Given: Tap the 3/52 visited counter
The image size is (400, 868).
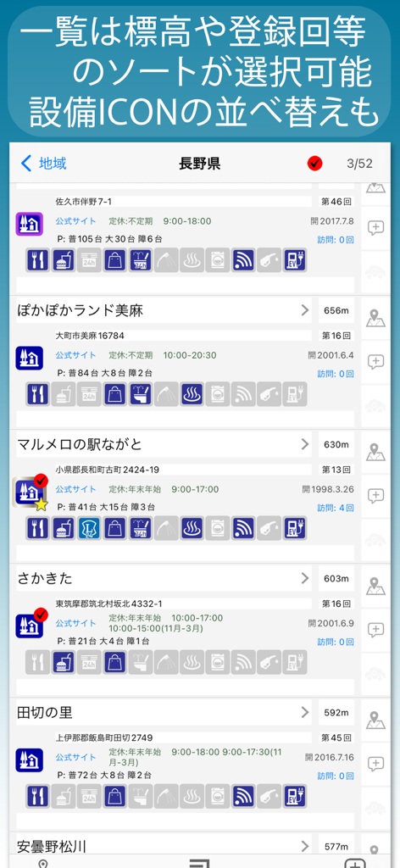Looking at the screenshot, I should pyautogui.click(x=359, y=164).
